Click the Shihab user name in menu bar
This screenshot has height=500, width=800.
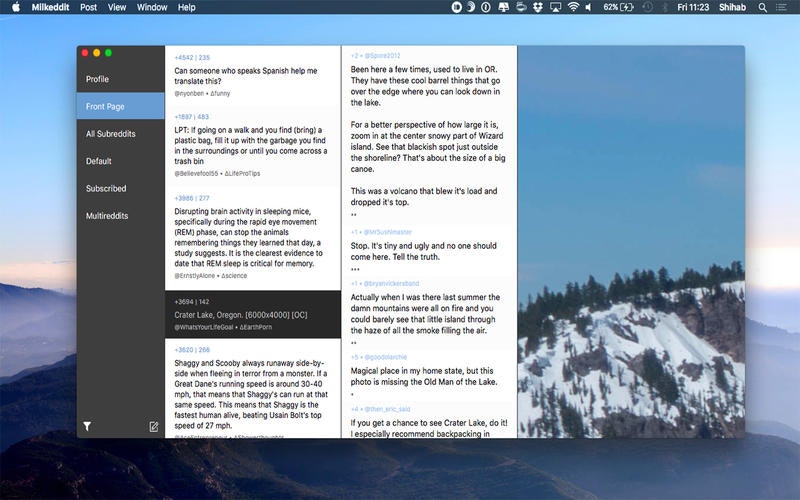click(732, 7)
